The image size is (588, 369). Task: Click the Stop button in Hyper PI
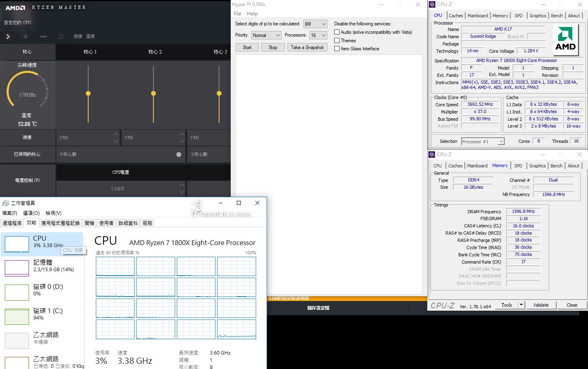pos(273,47)
